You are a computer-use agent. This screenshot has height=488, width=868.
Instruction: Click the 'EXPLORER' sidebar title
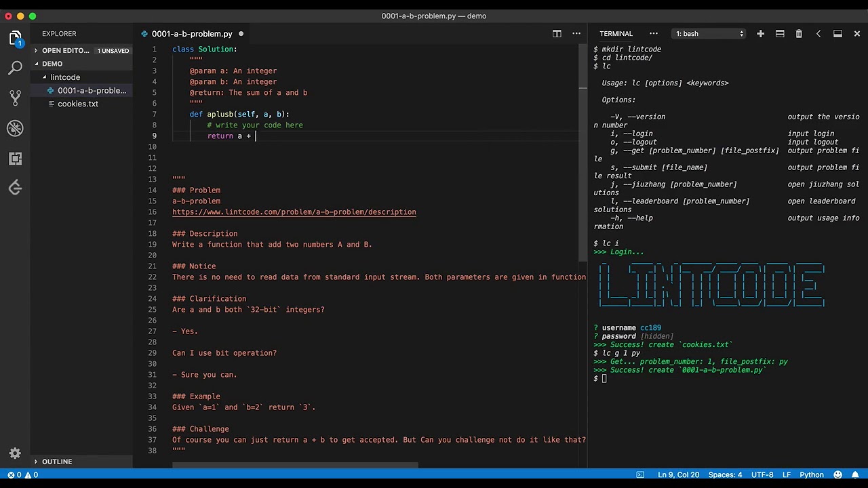coord(59,33)
